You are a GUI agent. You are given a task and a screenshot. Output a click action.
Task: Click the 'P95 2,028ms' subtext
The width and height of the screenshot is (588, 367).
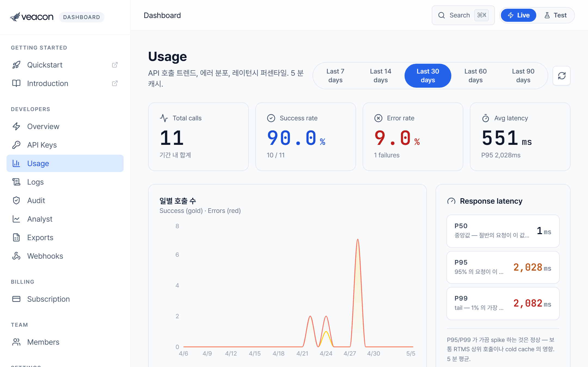click(501, 155)
